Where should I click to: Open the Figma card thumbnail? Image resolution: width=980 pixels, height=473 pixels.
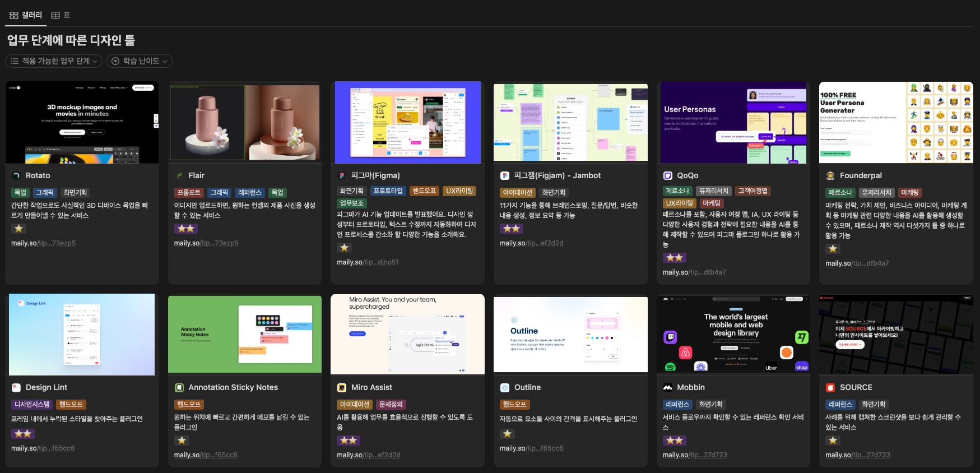tap(408, 123)
